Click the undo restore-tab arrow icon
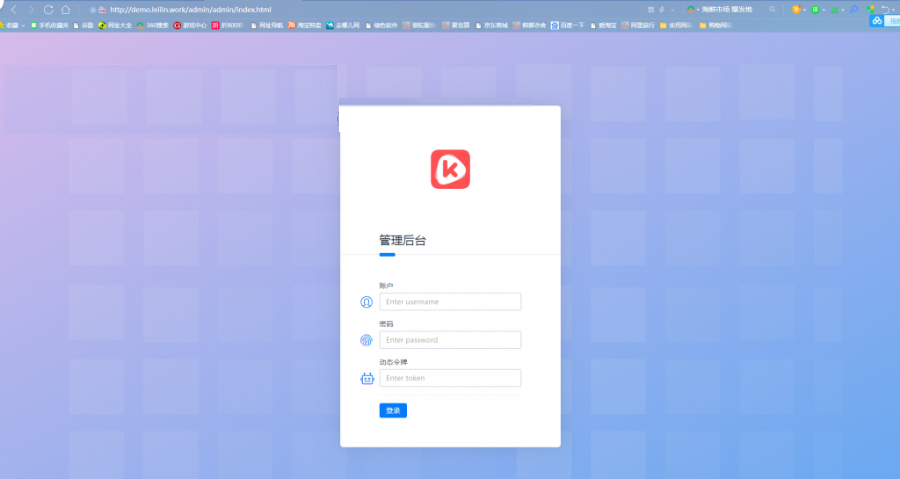This screenshot has height=479, width=900. click(886, 10)
